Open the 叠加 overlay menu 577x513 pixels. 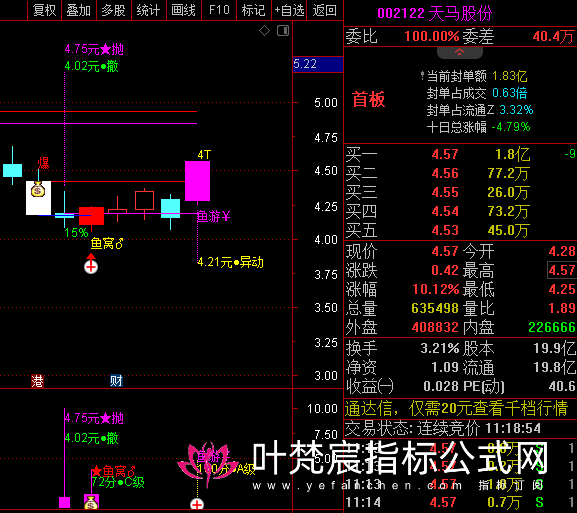tap(79, 10)
